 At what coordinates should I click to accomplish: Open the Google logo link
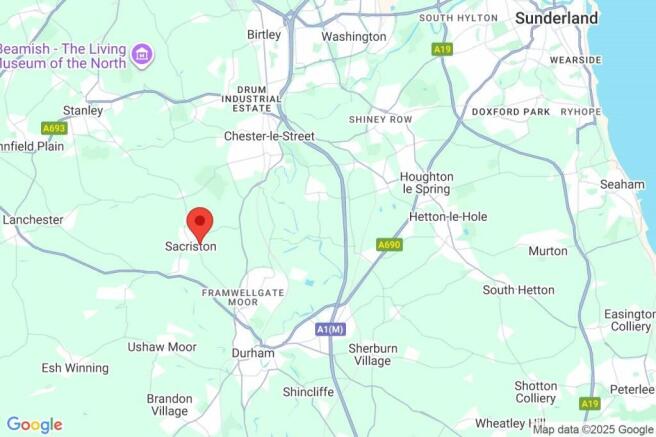pyautogui.click(x=35, y=425)
